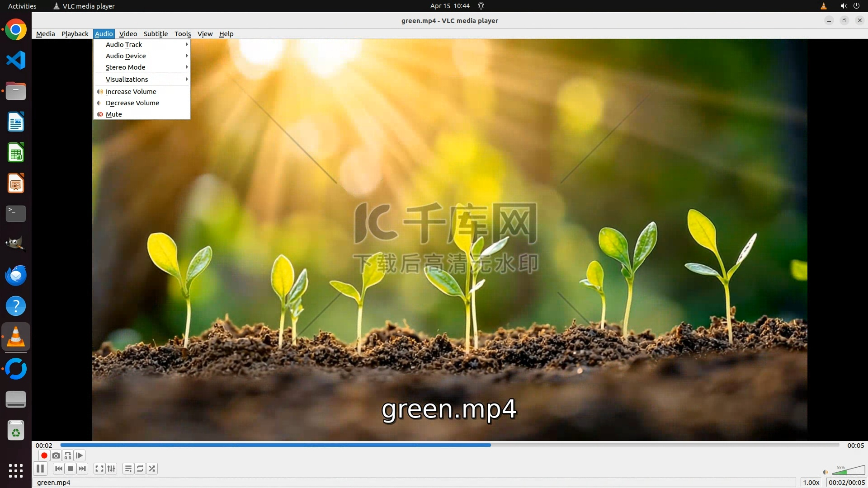This screenshot has width=868, height=488.
Task: Toggle the playlist view icon
Action: click(x=128, y=469)
